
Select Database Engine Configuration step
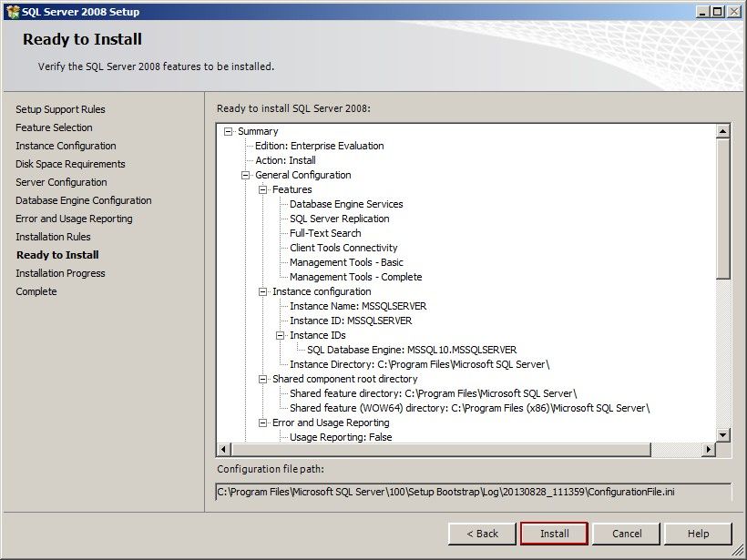point(84,200)
